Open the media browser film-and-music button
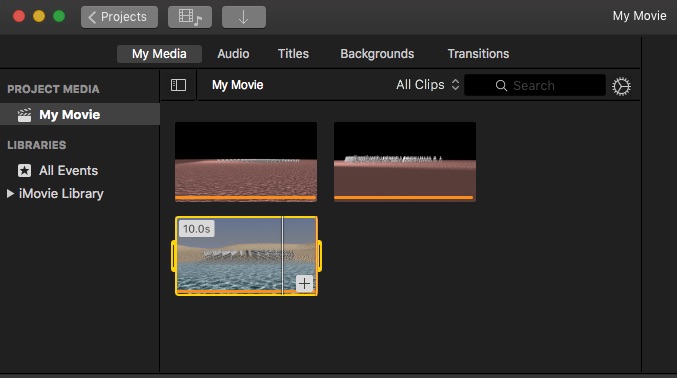677x378 pixels. [190, 17]
